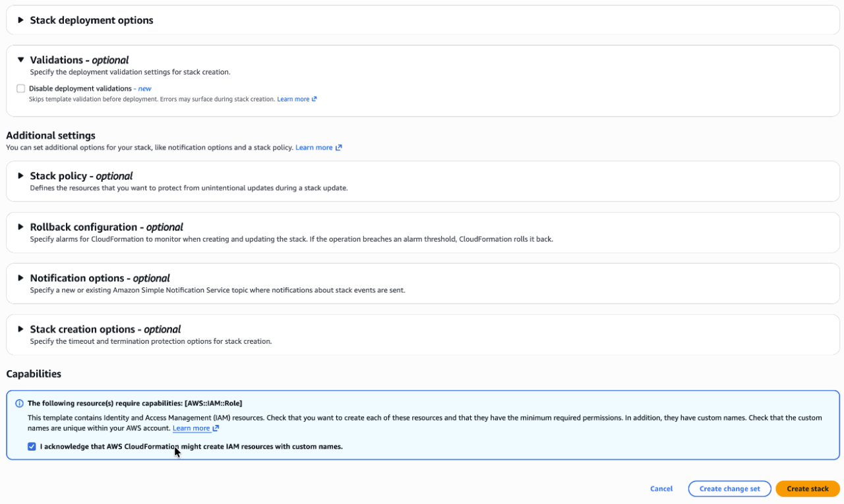
Task: Click the info icon in Capabilities notice
Action: click(x=19, y=403)
